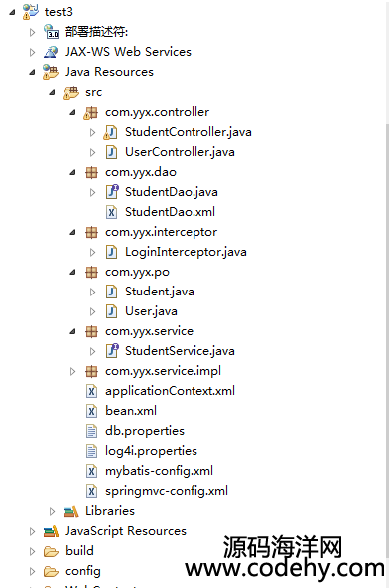The image size is (389, 588).
Task: Click the Libraries books icon
Action: (x=71, y=511)
